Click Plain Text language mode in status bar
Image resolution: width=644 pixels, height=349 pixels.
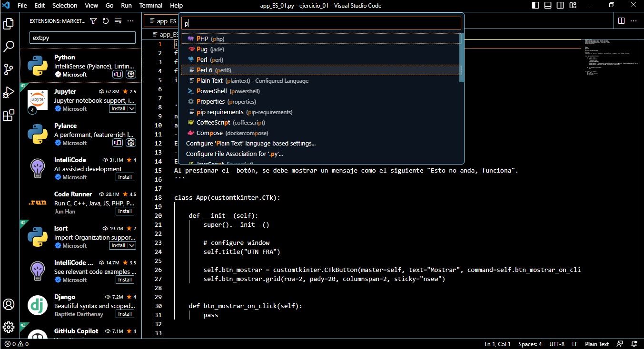[597, 344]
